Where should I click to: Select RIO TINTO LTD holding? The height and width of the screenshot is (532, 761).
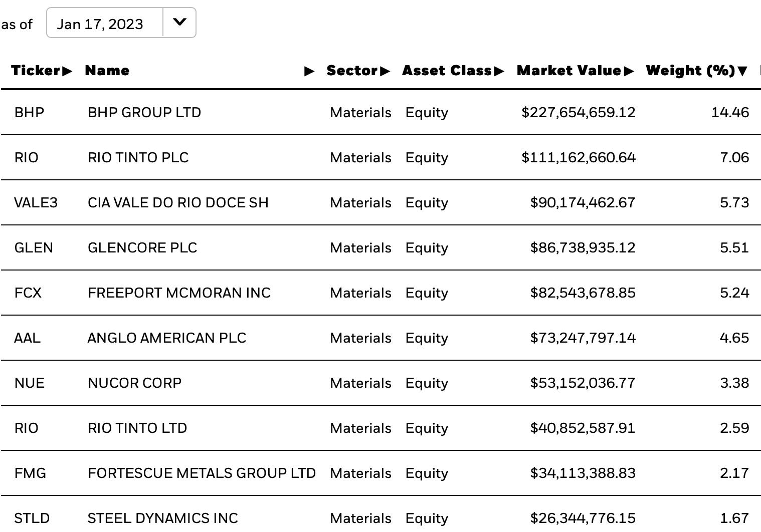click(380, 428)
